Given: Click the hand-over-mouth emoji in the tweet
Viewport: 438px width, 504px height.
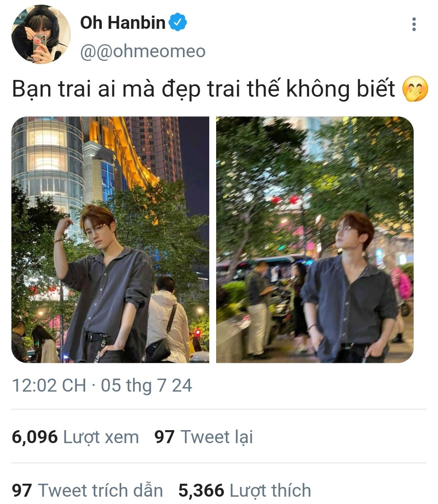Looking at the screenshot, I should click(415, 90).
